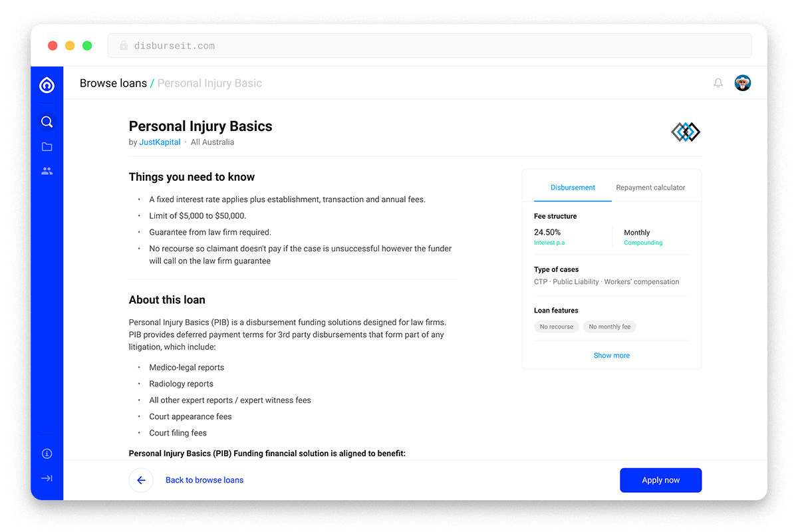This screenshot has width=798, height=532.
Task: Click the back arrow circle button
Action: [141, 480]
